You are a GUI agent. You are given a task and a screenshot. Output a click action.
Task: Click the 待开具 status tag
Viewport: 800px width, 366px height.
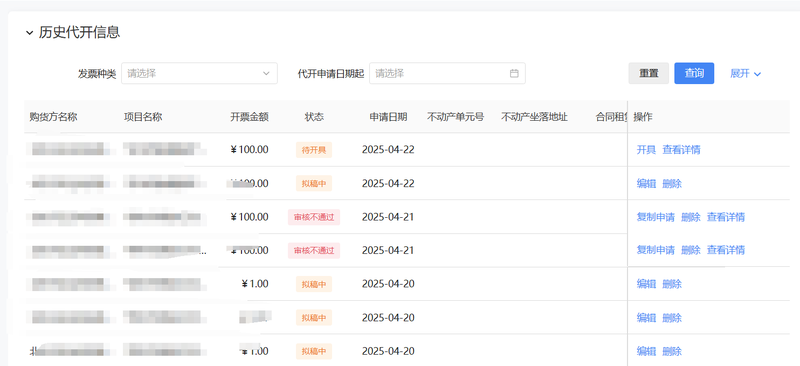click(314, 150)
